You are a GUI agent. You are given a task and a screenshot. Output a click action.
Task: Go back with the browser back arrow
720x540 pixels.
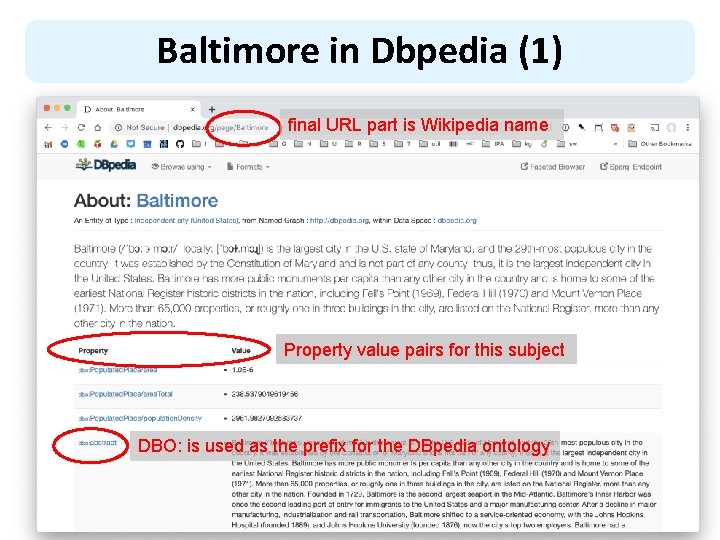(x=48, y=127)
